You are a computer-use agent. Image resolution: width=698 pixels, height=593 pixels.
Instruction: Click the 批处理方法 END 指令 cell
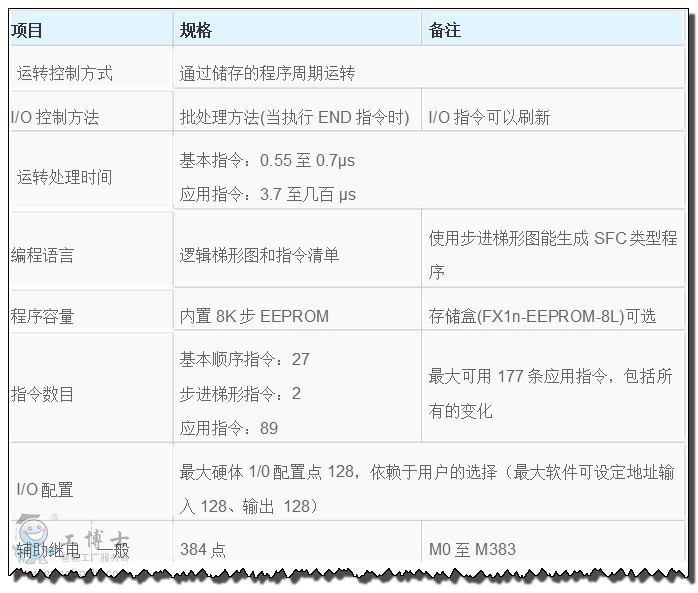coord(295,117)
